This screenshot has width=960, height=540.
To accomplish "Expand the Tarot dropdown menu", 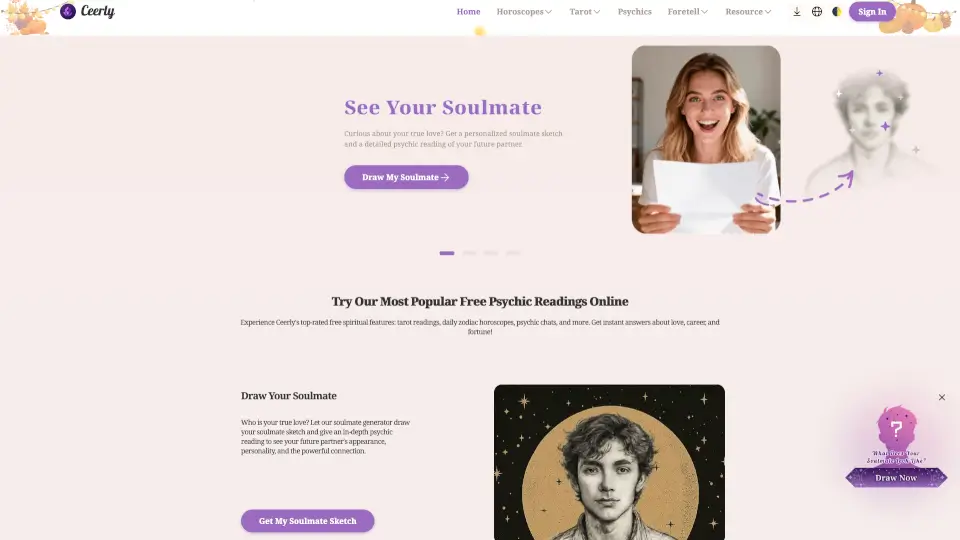I will 585,12.
